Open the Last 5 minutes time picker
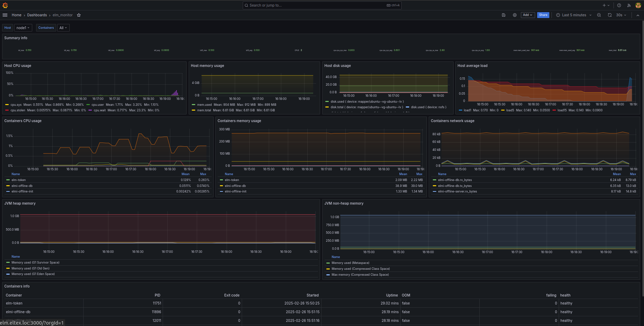This screenshot has width=644, height=326. pos(574,15)
